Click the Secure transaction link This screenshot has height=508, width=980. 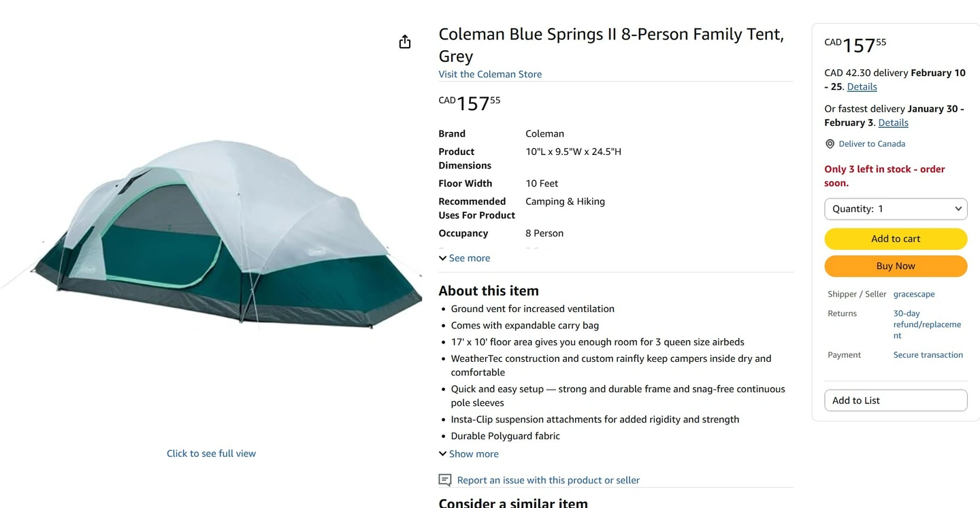(928, 355)
